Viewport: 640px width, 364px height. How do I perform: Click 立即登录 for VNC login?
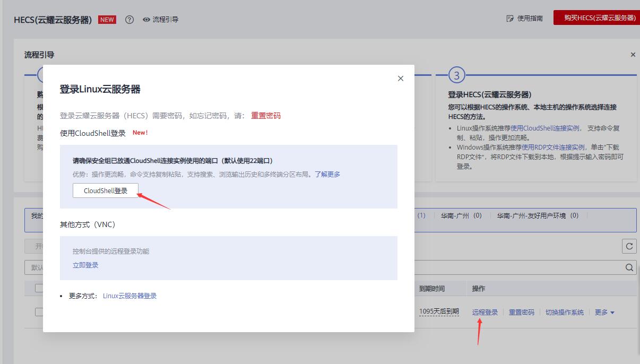click(x=85, y=265)
